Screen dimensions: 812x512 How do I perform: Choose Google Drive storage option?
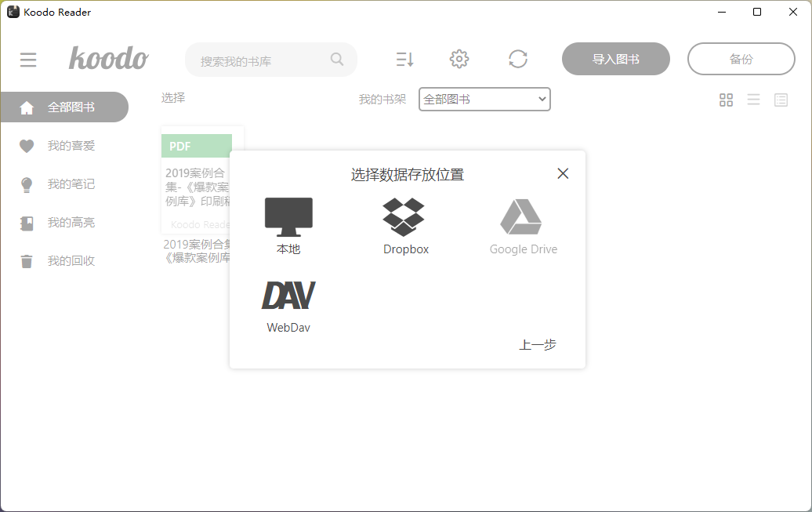pos(523,225)
